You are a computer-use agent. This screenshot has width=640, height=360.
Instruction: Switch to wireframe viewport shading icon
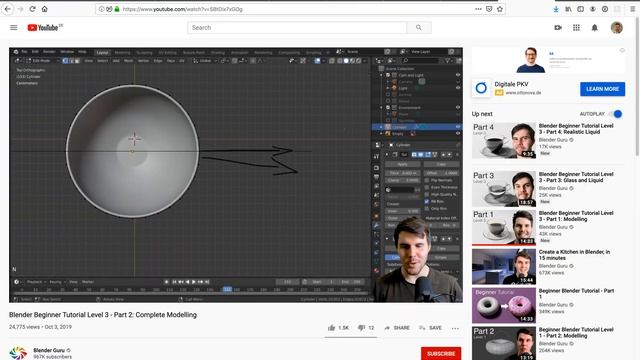(340, 61)
